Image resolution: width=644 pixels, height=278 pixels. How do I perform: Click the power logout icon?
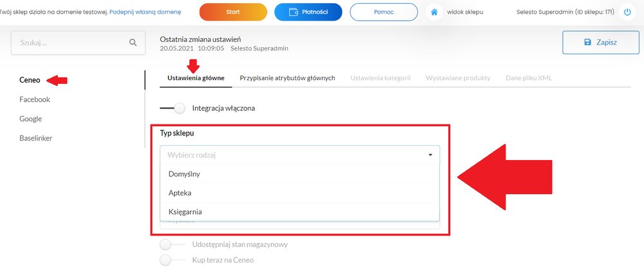click(x=627, y=12)
